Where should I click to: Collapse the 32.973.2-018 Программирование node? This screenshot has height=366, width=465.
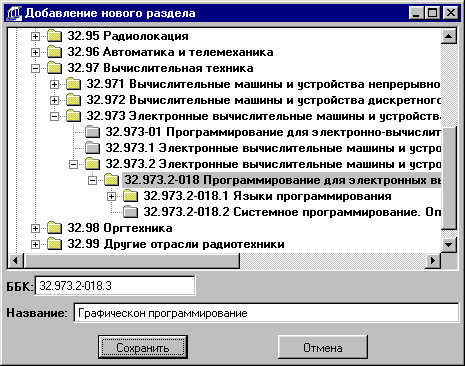[92, 180]
